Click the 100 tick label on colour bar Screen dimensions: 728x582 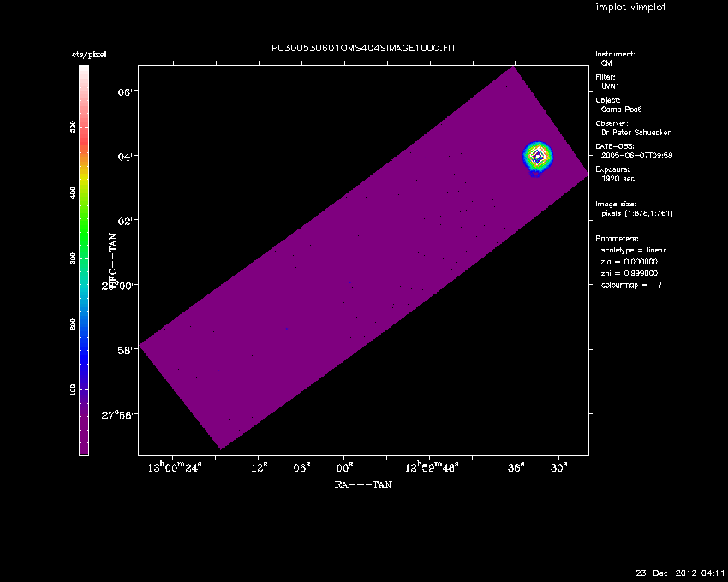73,390
